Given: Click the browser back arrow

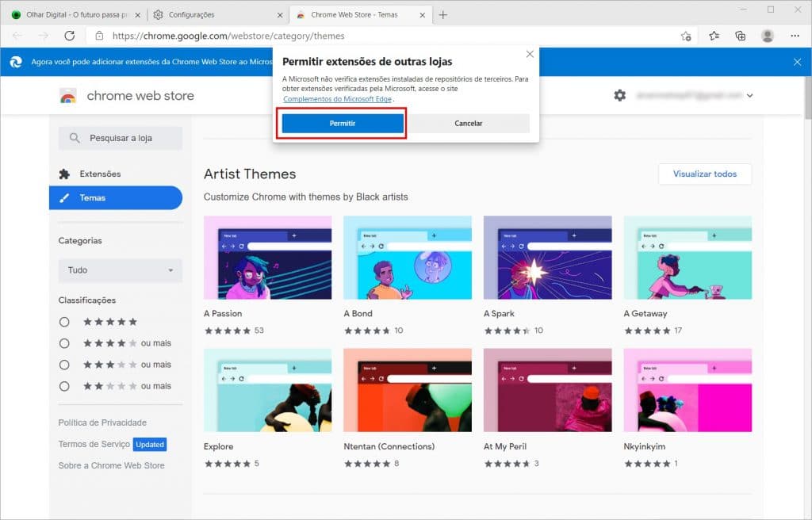Looking at the screenshot, I should click(x=17, y=36).
